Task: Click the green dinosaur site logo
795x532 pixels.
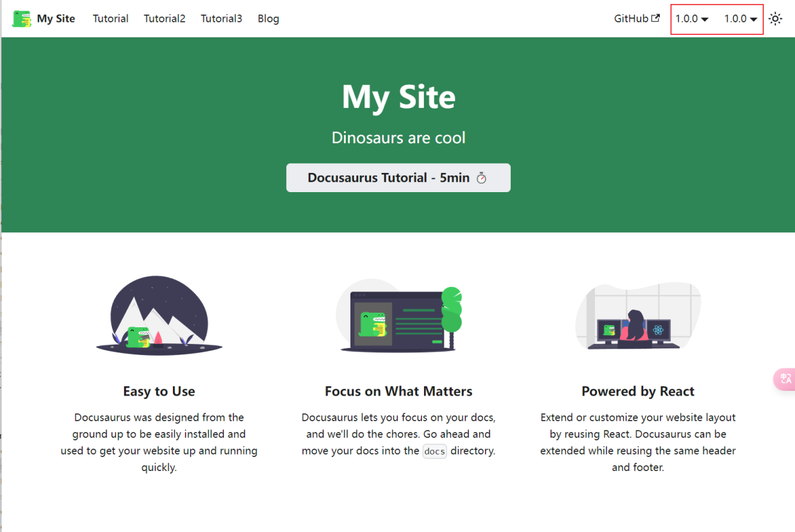Action: [x=22, y=19]
